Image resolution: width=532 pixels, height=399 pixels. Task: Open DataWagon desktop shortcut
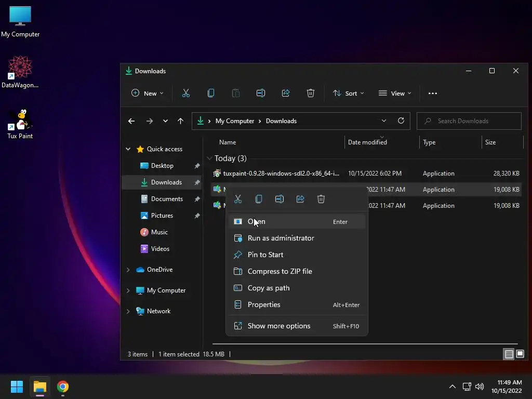pyautogui.click(x=20, y=72)
